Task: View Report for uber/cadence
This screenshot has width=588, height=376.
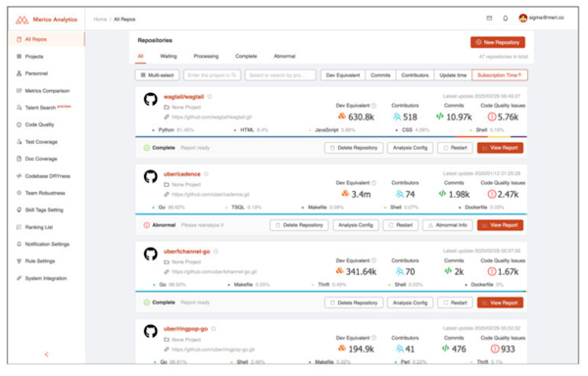Action: coord(500,225)
